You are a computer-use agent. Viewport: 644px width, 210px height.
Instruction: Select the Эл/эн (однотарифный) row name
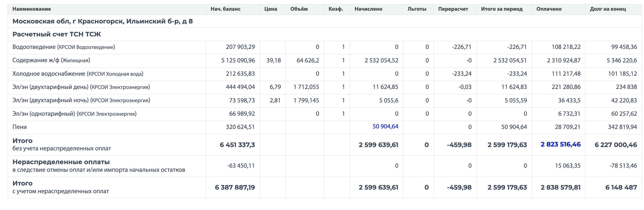74,114
